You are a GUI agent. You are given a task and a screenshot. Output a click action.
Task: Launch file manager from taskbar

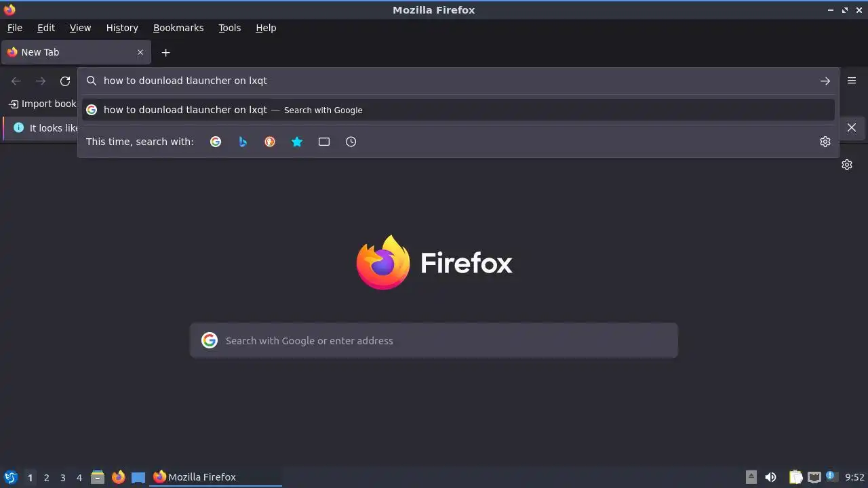click(98, 477)
